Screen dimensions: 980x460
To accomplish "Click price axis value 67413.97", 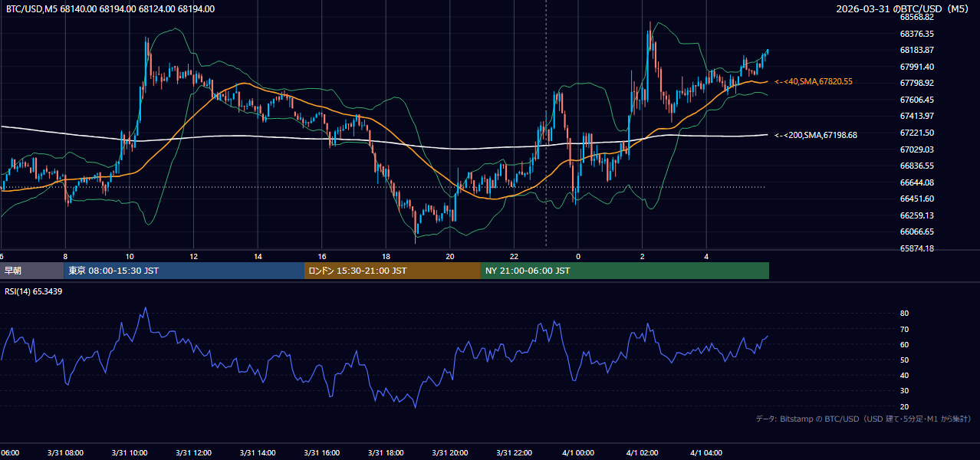I will tap(916, 116).
